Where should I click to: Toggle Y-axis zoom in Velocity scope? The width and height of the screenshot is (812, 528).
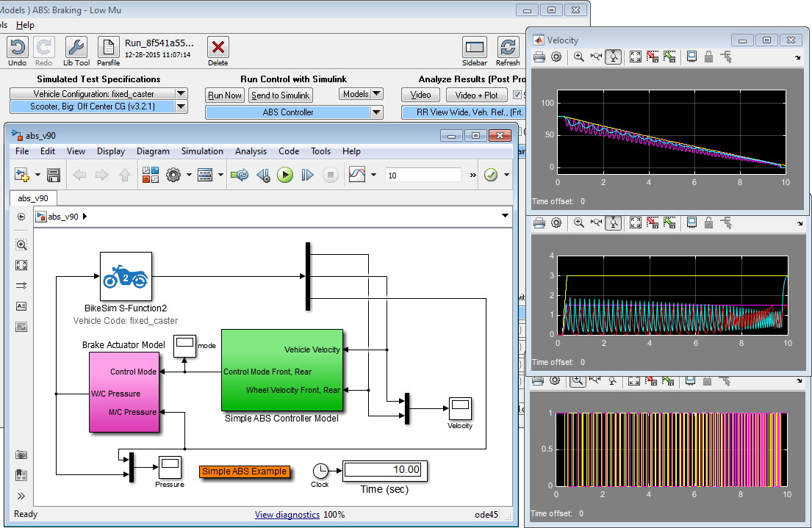pos(614,57)
